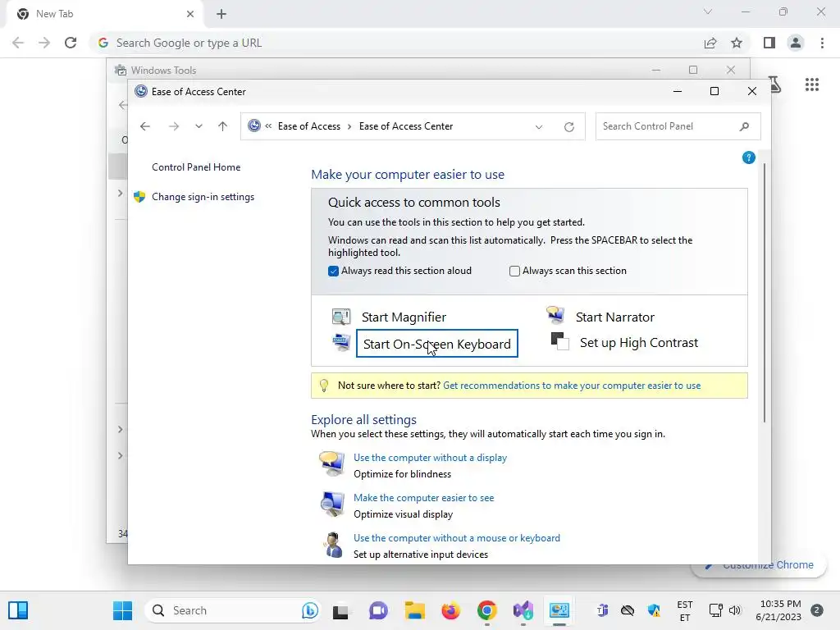Refresh the Ease of Access Center page
This screenshot has height=630, width=840.
569,127
